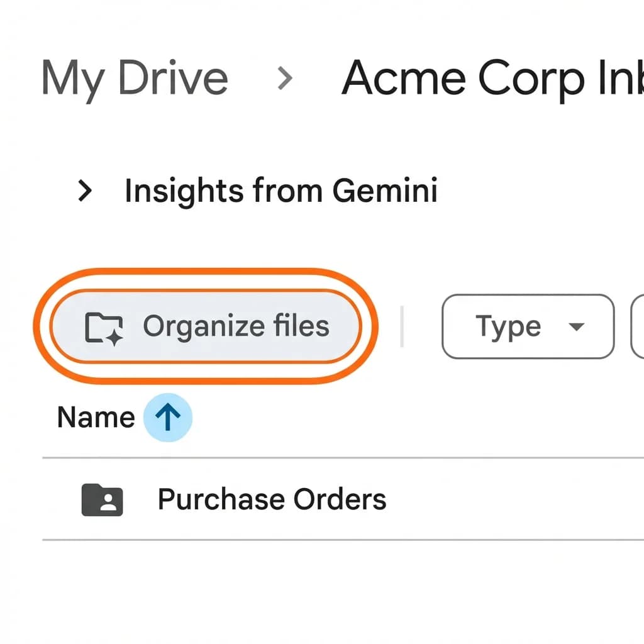The width and height of the screenshot is (644, 644).
Task: Click the ascending sort arrow next to Name
Action: click(167, 417)
